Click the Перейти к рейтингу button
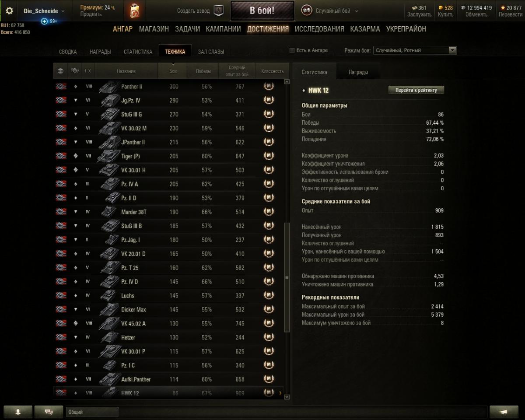525x420 pixels. click(416, 90)
